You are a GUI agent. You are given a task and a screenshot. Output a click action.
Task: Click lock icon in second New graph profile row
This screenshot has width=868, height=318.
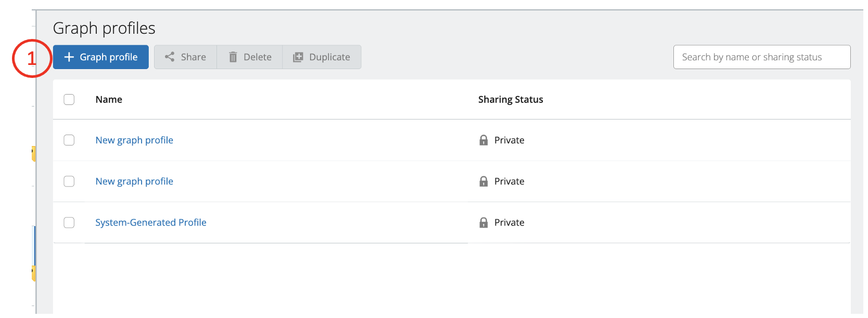tap(483, 181)
